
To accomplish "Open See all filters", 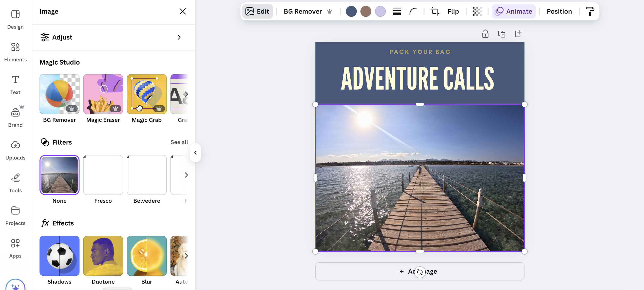I will coord(179,142).
